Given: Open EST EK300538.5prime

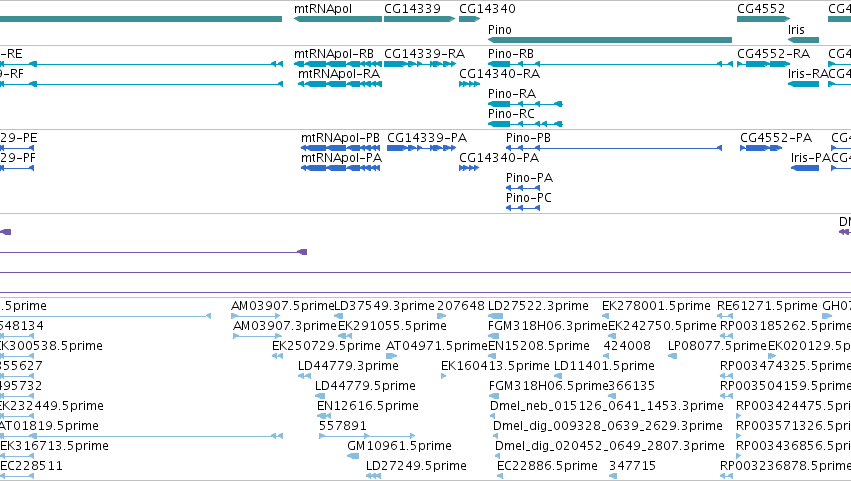Looking at the screenshot, I should [51, 346].
